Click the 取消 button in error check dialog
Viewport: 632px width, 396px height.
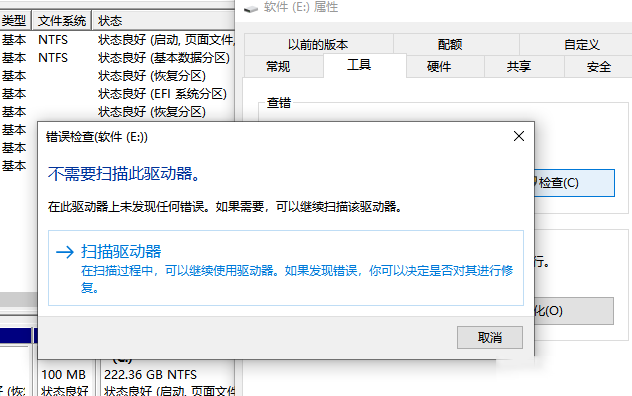pos(490,337)
